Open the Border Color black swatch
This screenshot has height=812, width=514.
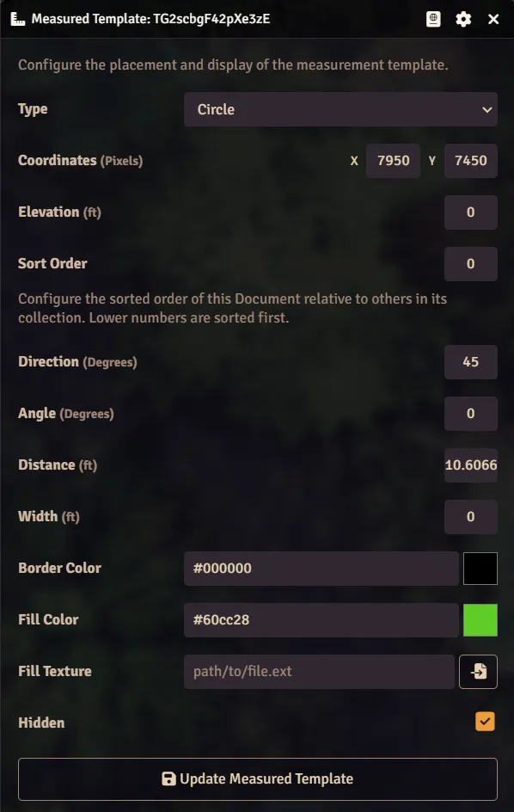click(480, 569)
